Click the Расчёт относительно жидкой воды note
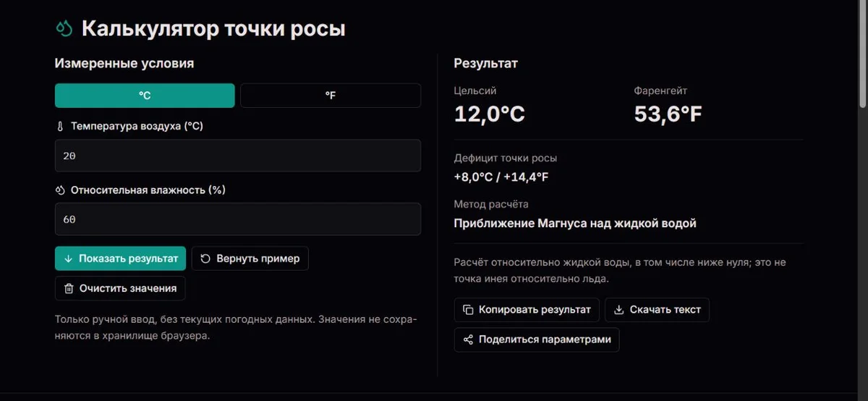The height and width of the screenshot is (401, 868). [620, 270]
